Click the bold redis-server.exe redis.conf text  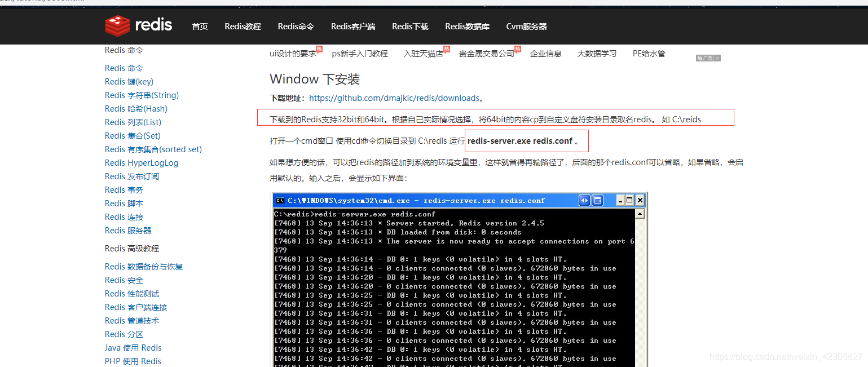tap(520, 141)
